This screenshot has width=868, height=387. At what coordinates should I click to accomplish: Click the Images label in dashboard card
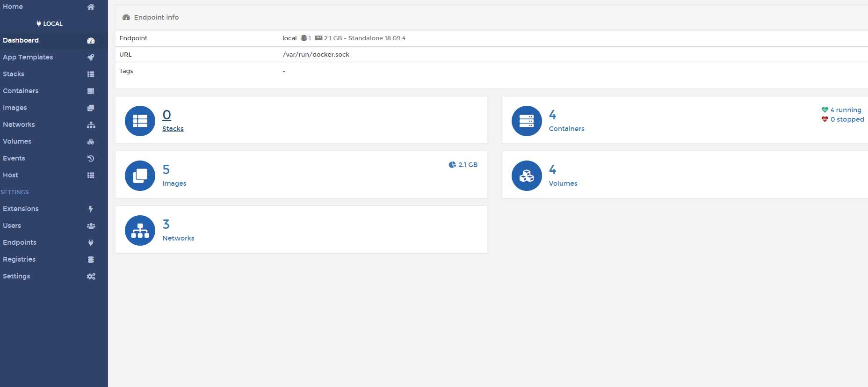174,183
